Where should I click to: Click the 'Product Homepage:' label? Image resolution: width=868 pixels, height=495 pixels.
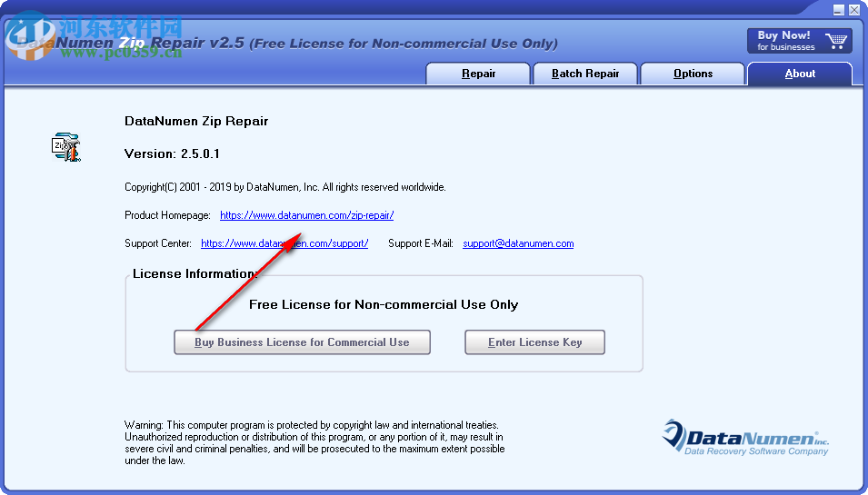[168, 215]
